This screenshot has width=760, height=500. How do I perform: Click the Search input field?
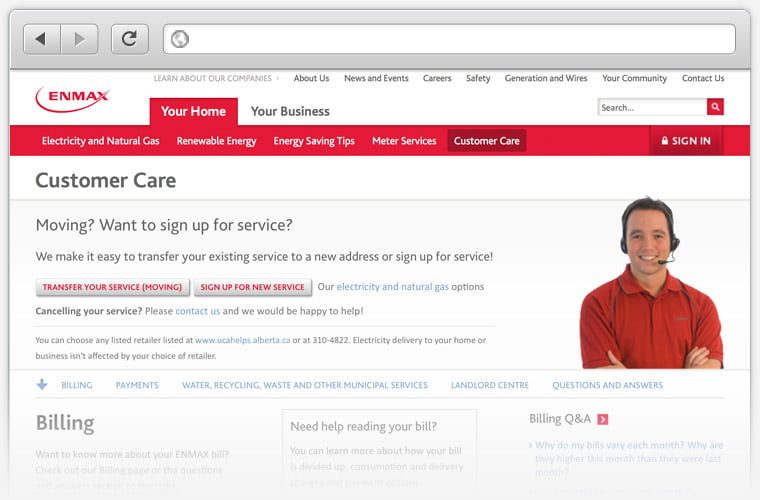[652, 107]
